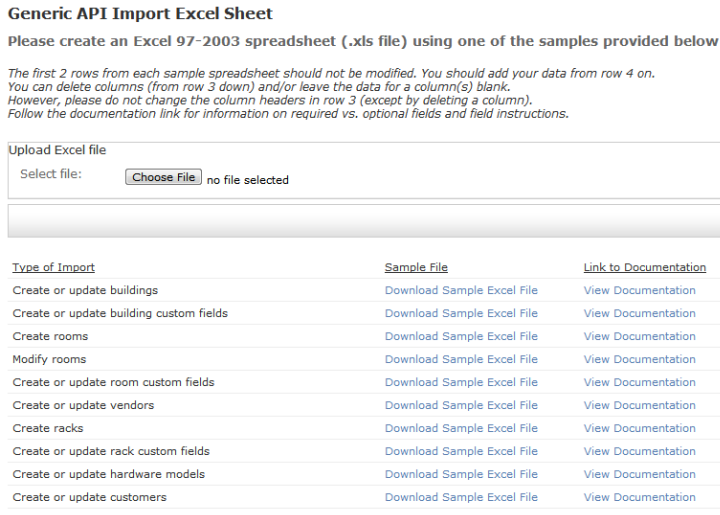Viewport: 720px width, 515px height.
Task: Download sample Excel file for Create racks
Action: pos(461,428)
